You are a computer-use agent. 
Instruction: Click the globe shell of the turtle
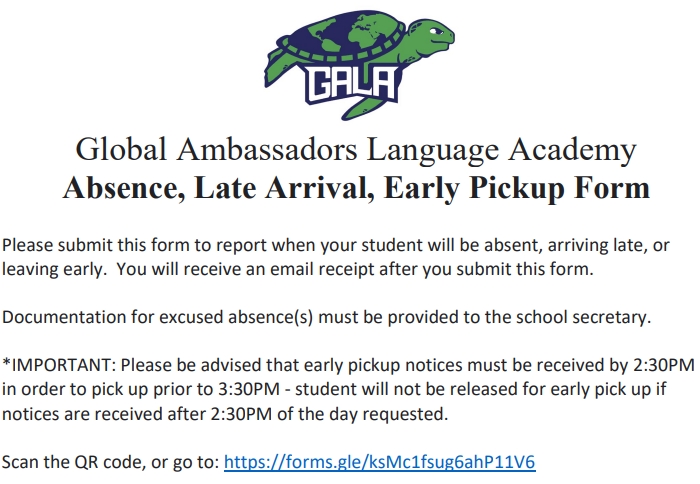coord(342,37)
